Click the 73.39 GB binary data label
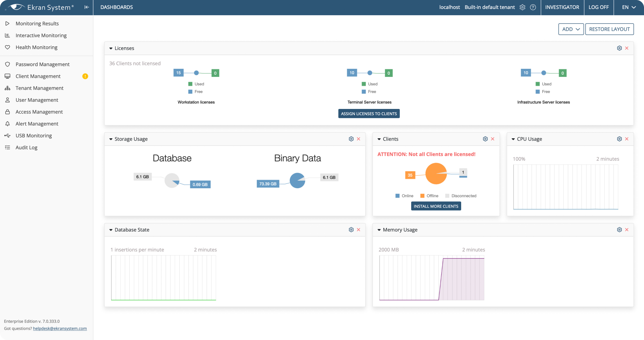This screenshot has height=340, width=644. (x=268, y=184)
